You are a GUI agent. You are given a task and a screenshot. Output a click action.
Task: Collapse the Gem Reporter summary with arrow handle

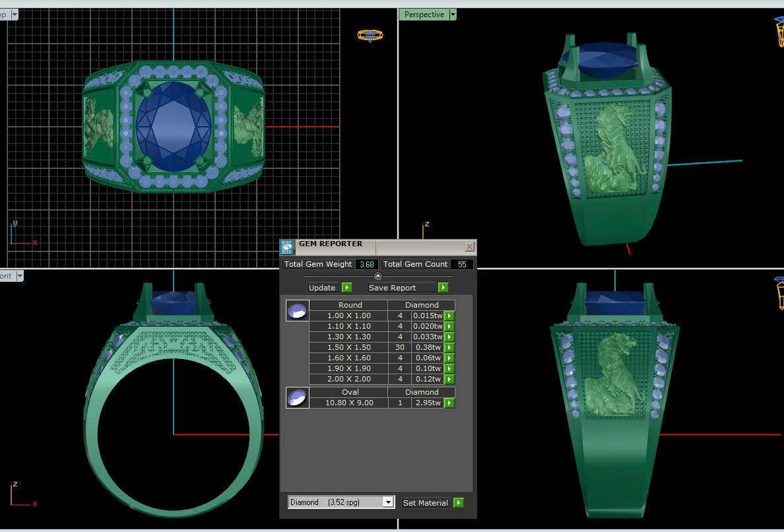[x=377, y=276]
